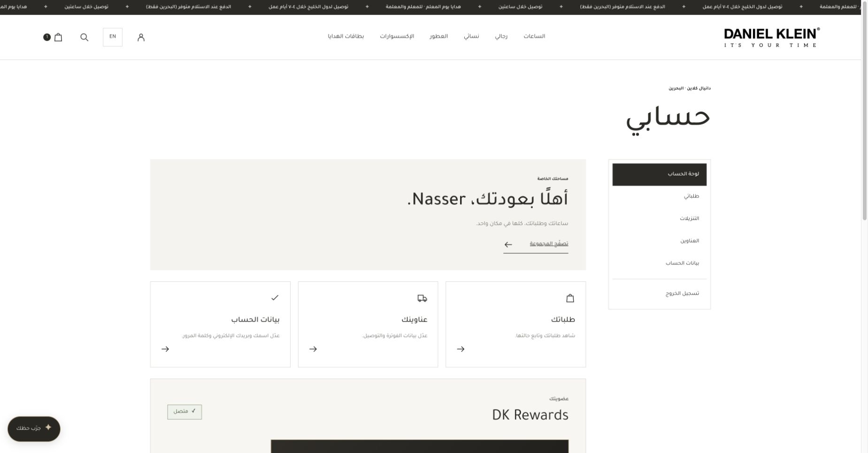Click تسجيل الخروج to log out
Image resolution: width=868 pixels, height=453 pixels.
point(659,294)
